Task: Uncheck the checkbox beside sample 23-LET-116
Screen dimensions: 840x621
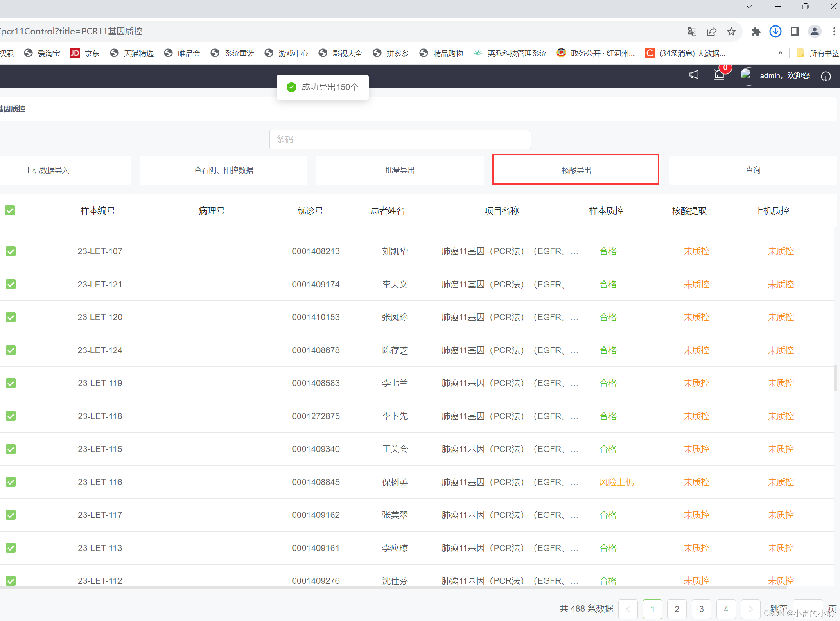Action: click(10, 482)
